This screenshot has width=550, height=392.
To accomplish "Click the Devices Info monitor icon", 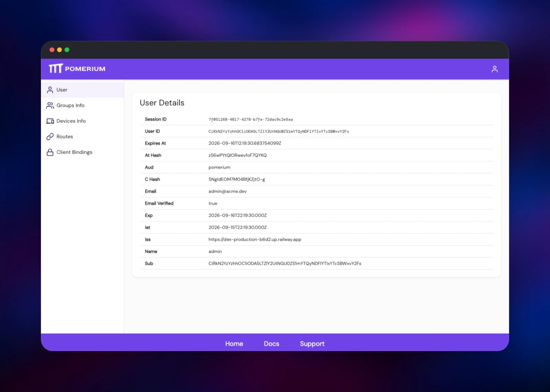I will [50, 121].
